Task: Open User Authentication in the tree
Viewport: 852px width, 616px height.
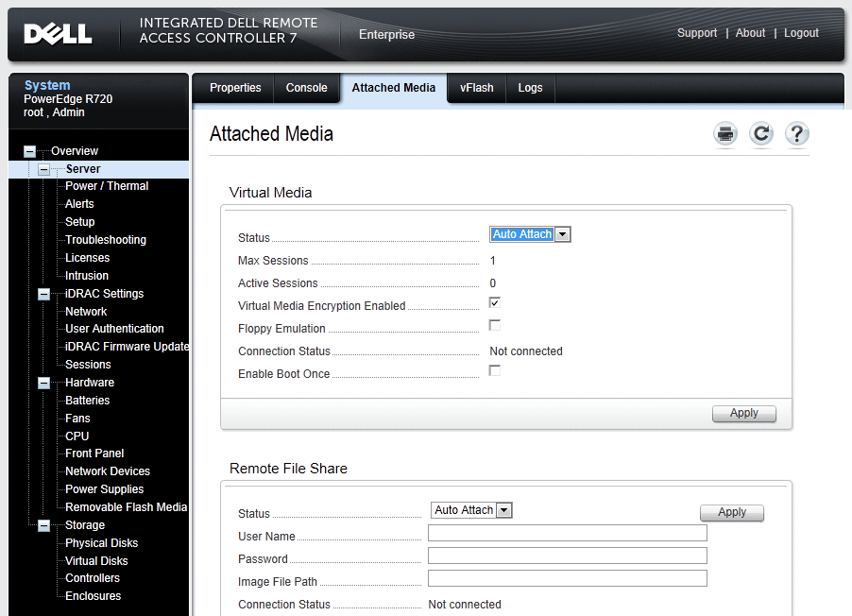Action: [114, 329]
